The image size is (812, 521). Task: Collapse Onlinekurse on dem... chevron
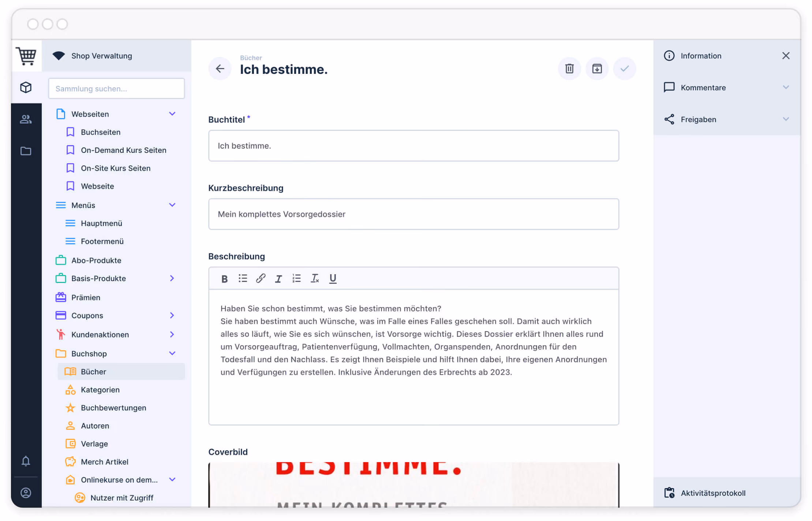pyautogui.click(x=172, y=479)
